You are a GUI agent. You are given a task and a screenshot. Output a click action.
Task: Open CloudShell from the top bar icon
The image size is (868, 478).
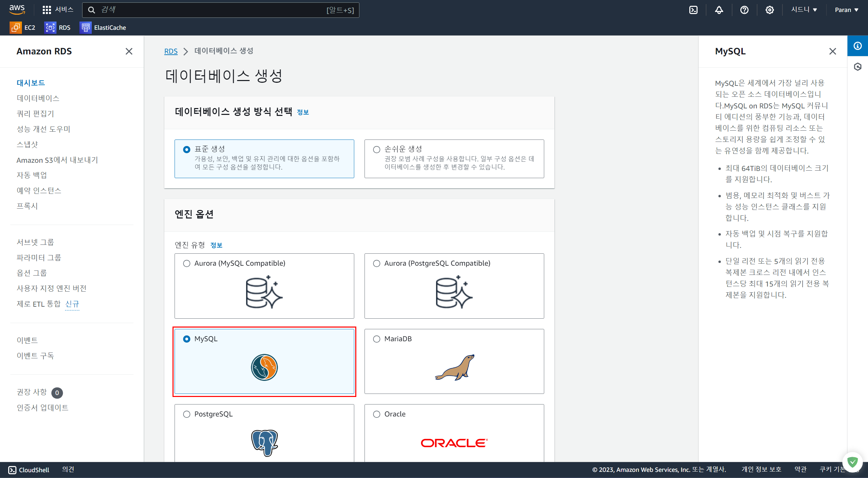click(693, 10)
